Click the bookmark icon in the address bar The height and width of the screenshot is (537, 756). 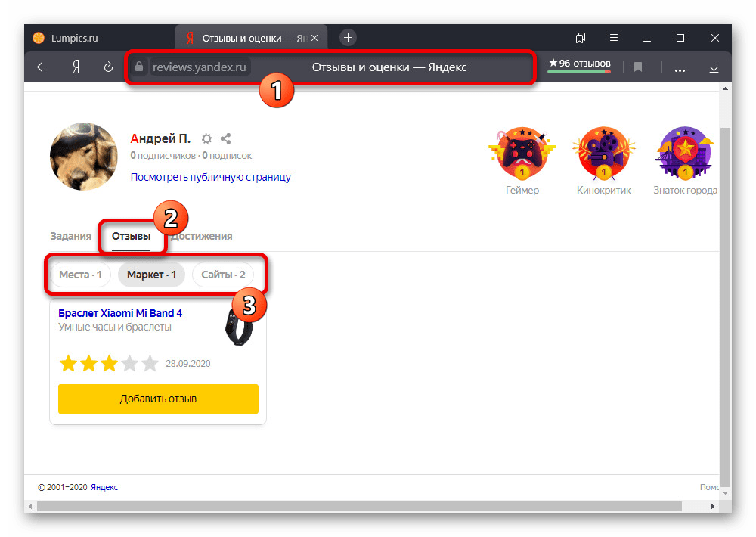(x=638, y=67)
